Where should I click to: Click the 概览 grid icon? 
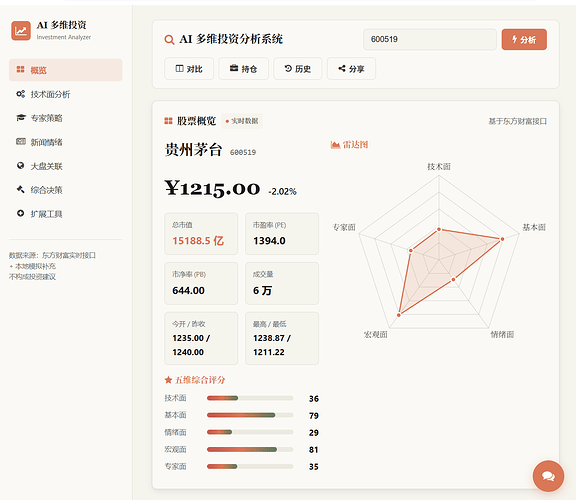[21, 69]
